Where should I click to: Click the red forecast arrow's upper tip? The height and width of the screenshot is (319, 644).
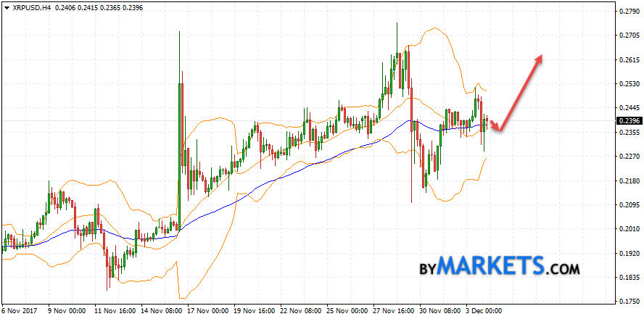pos(540,57)
